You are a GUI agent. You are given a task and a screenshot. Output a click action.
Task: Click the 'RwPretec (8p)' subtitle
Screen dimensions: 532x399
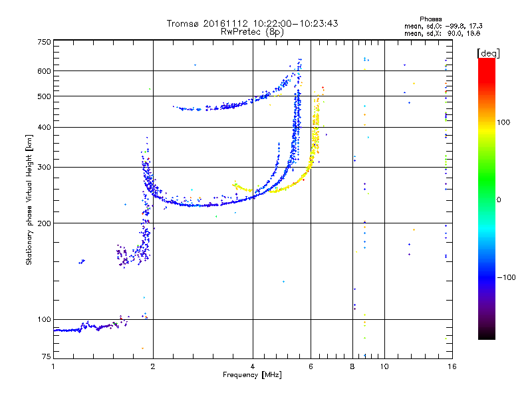(252, 32)
